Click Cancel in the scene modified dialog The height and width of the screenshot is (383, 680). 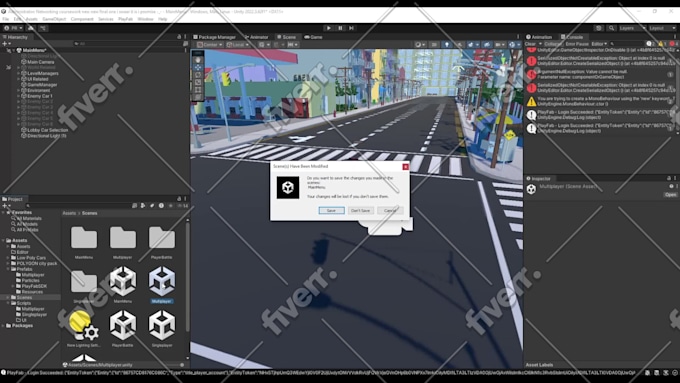390,210
